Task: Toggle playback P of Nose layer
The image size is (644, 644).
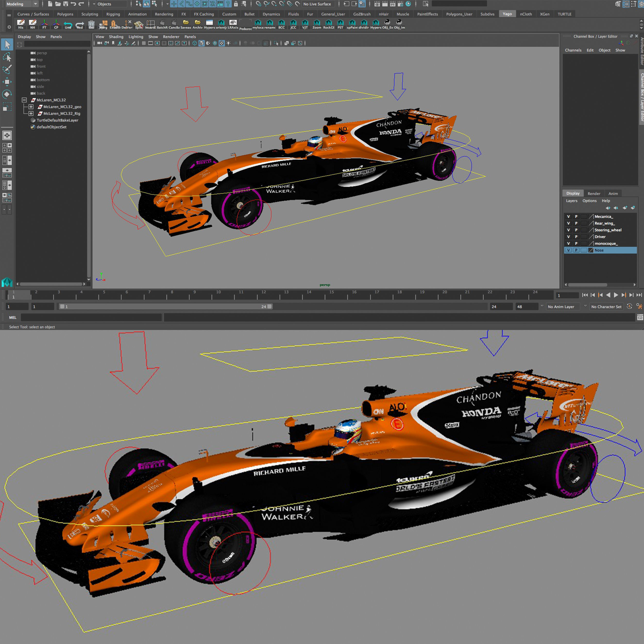Action: coord(576,250)
